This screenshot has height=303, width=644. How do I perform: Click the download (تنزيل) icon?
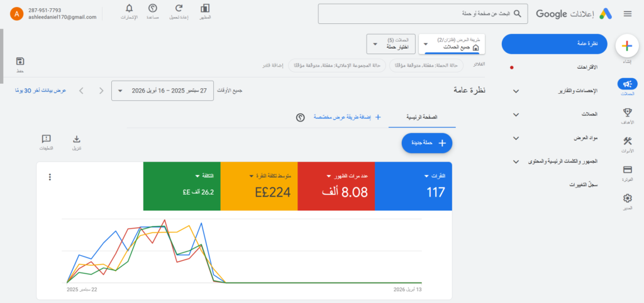pos(76,139)
